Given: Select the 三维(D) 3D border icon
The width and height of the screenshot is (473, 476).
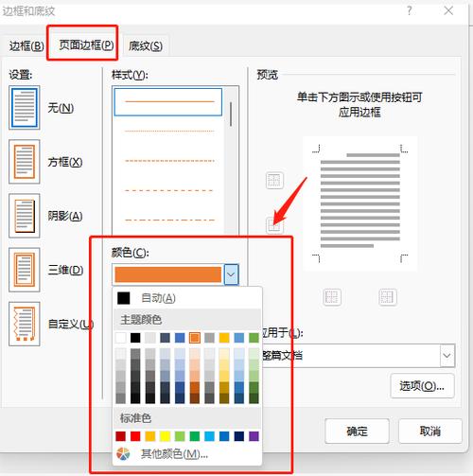Looking at the screenshot, I should (25, 270).
